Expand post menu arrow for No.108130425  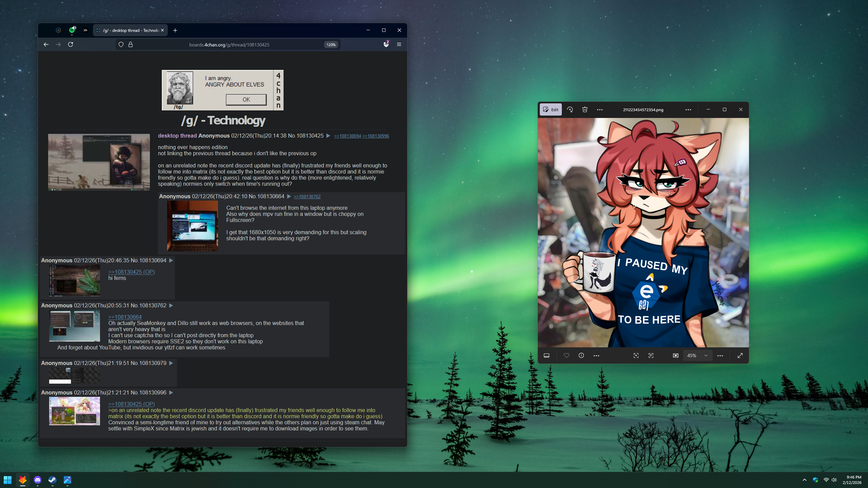[328, 136]
